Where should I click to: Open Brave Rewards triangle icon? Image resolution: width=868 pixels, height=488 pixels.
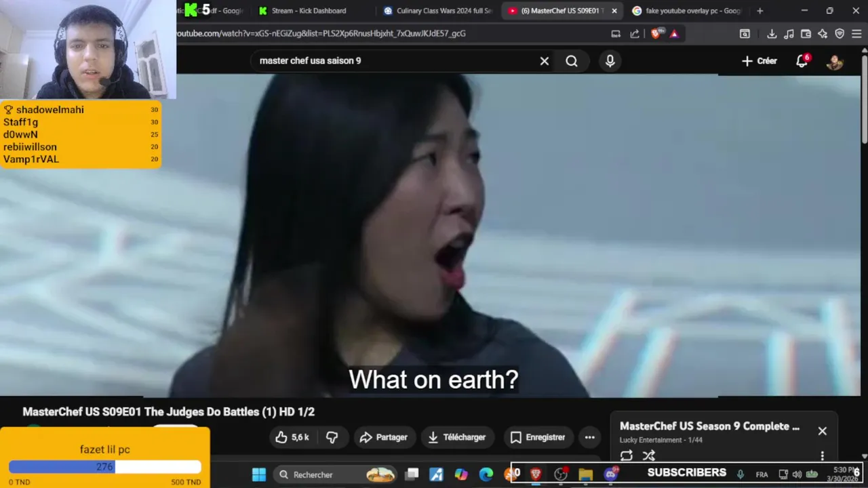pyautogui.click(x=674, y=34)
